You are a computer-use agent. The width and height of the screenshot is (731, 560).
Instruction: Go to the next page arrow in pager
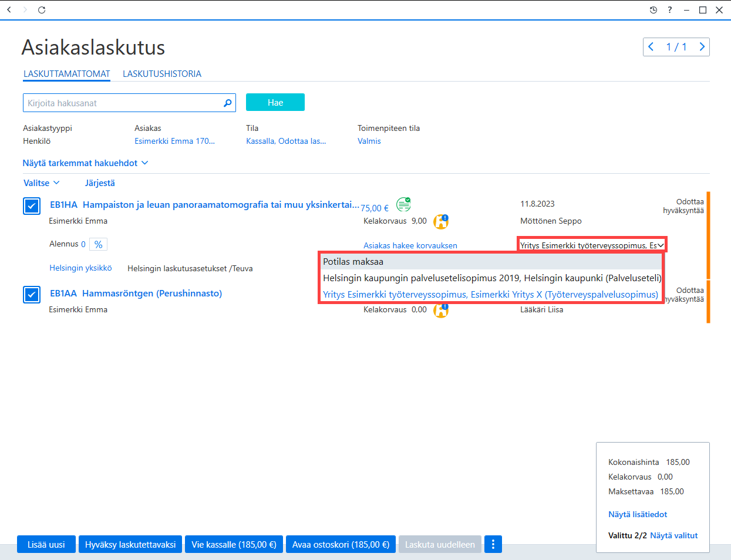(x=702, y=47)
